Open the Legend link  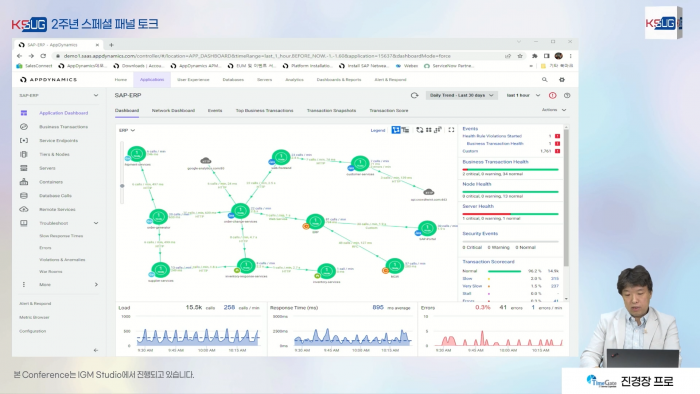(x=378, y=130)
